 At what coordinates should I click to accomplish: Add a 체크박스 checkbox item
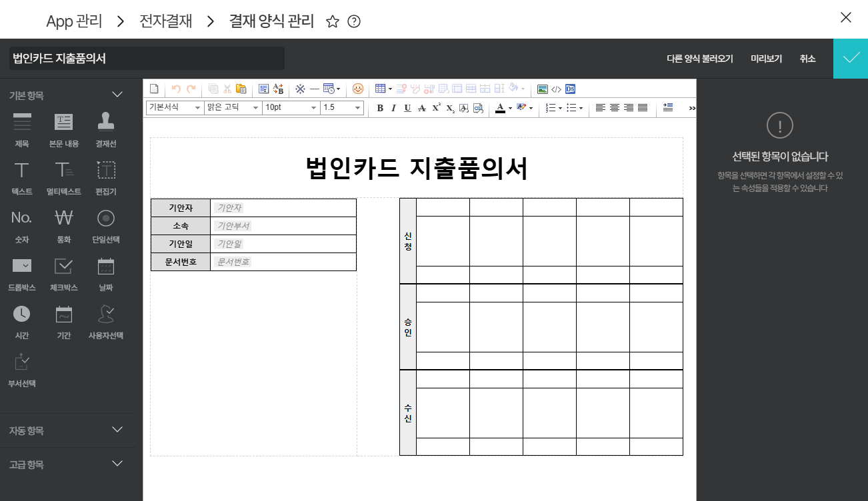[64, 273]
